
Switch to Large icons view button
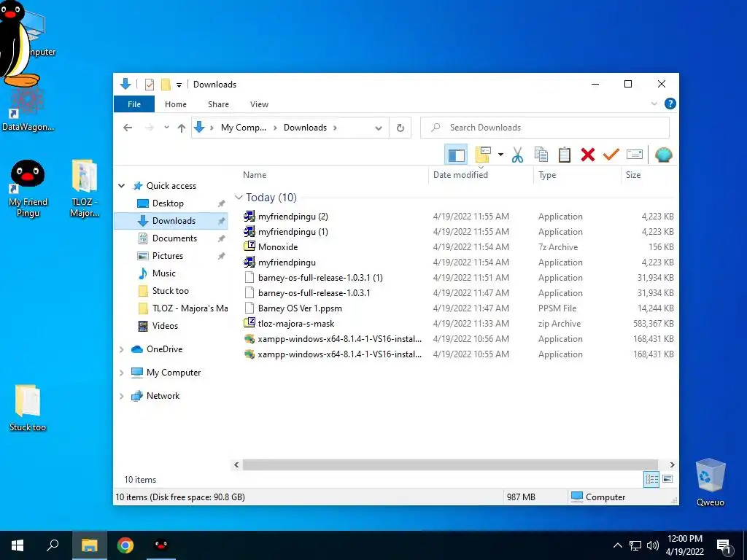pos(667,479)
